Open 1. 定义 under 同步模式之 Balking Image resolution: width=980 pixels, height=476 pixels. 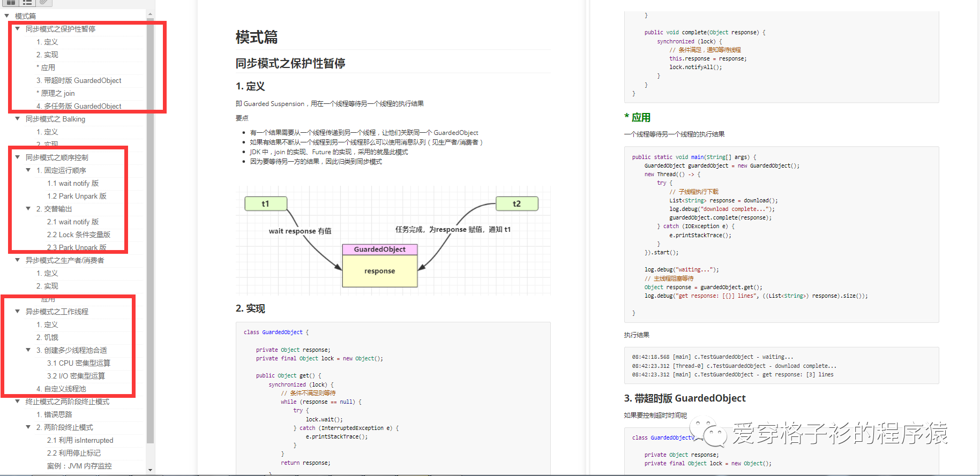click(47, 132)
